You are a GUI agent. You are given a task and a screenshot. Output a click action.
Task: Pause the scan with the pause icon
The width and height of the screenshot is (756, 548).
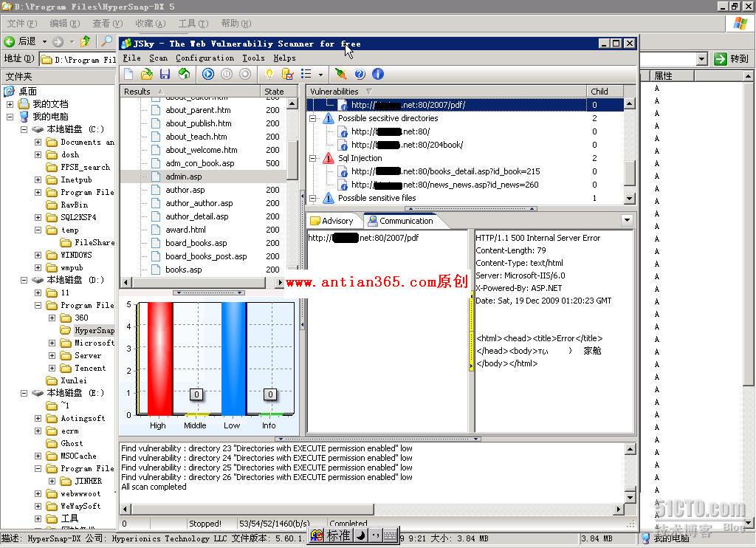(x=227, y=74)
